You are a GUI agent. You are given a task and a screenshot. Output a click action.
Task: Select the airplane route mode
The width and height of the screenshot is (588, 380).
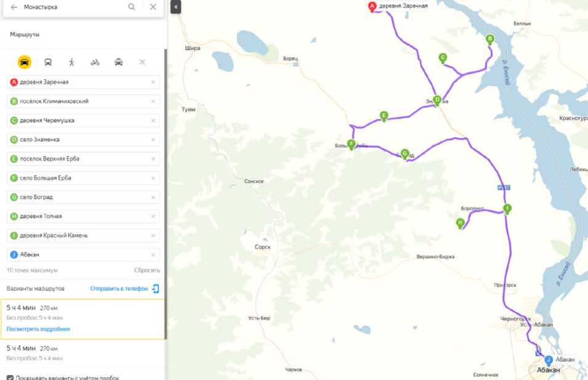142,62
